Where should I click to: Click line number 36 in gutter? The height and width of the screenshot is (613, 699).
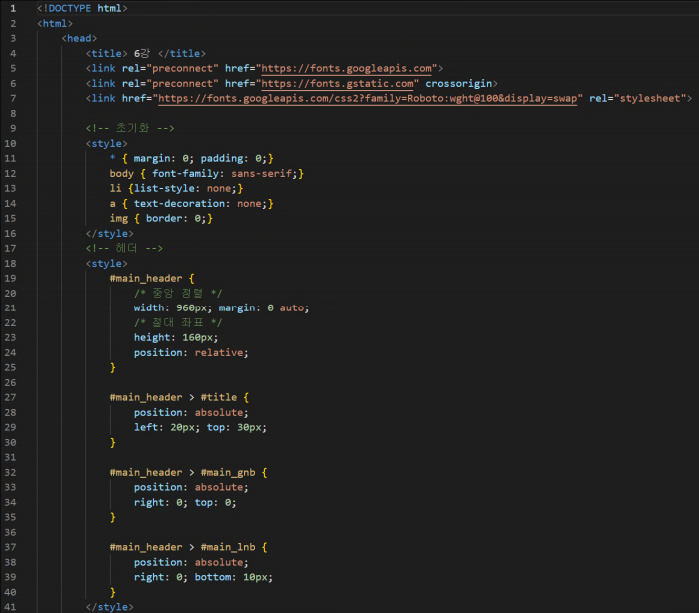tap(10, 532)
